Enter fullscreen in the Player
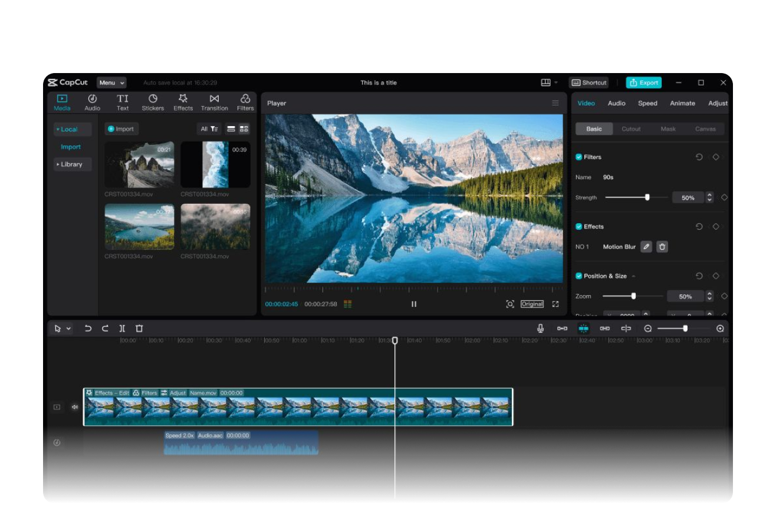This screenshot has width=776, height=532. 555,304
